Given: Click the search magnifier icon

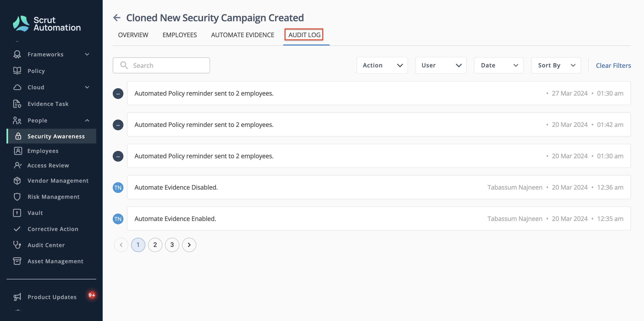Looking at the screenshot, I should [x=124, y=65].
